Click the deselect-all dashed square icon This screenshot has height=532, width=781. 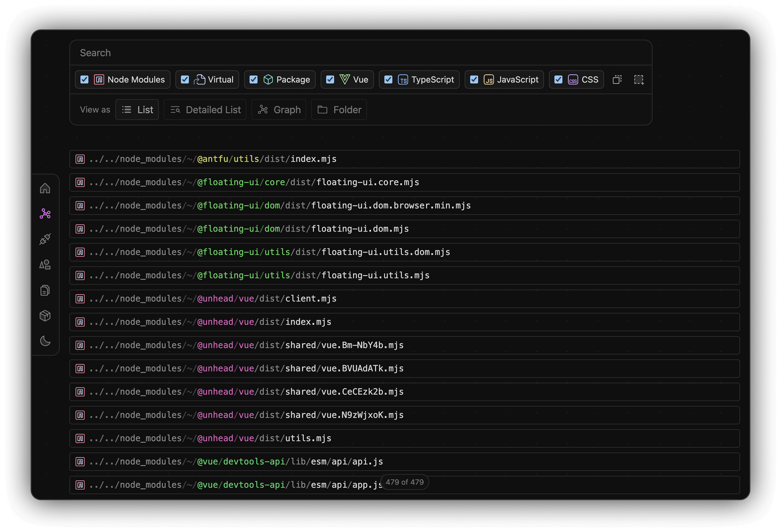coord(639,80)
